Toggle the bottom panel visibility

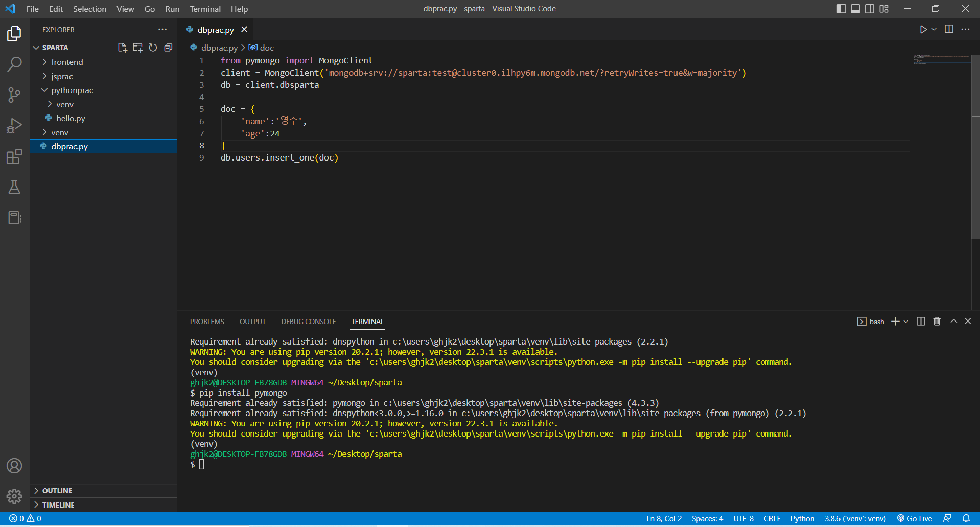(x=855, y=9)
